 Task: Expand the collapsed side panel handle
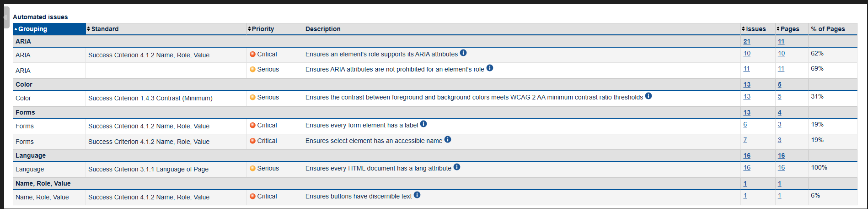pyautogui.click(x=5, y=18)
